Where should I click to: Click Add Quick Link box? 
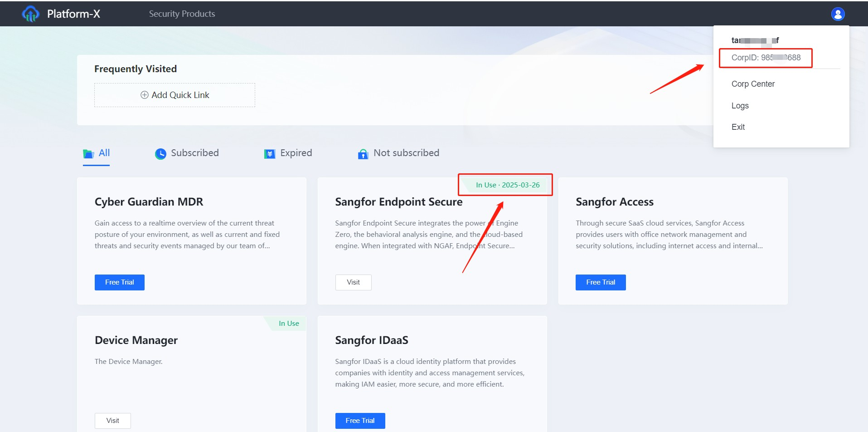tap(175, 95)
